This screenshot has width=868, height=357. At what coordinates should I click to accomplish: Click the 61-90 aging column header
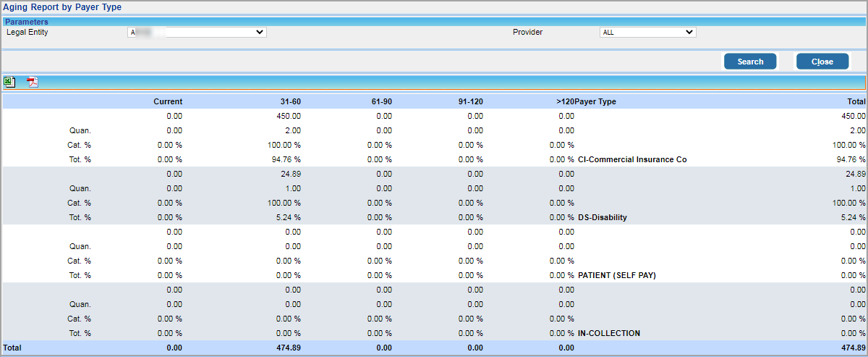pyautogui.click(x=381, y=102)
